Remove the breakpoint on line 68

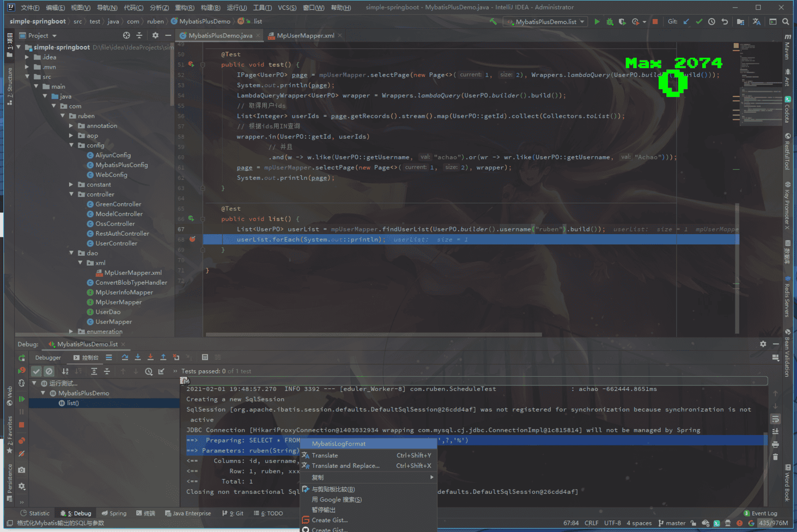192,239
